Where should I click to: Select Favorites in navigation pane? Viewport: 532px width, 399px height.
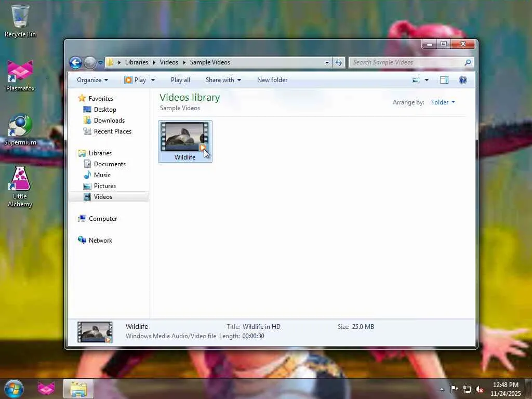[x=101, y=98]
